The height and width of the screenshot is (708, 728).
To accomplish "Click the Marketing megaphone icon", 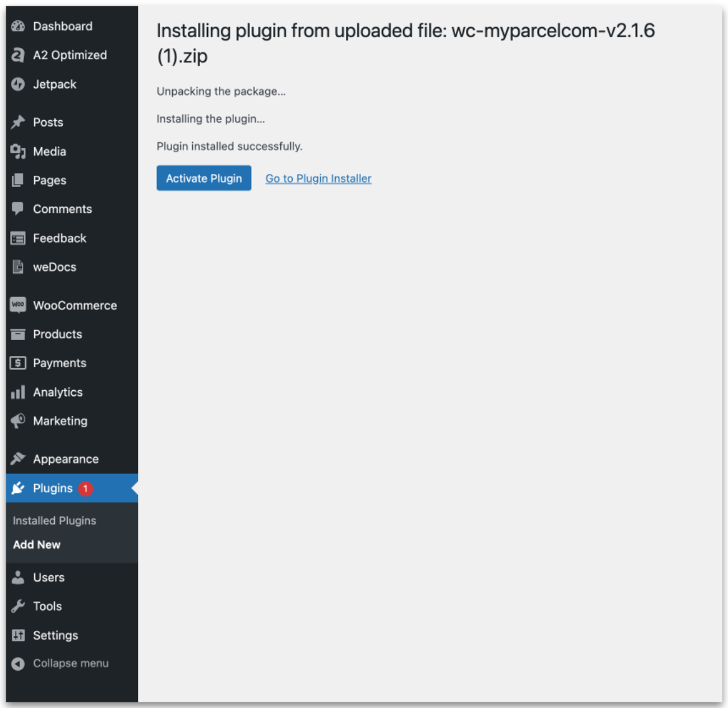I will click(18, 421).
